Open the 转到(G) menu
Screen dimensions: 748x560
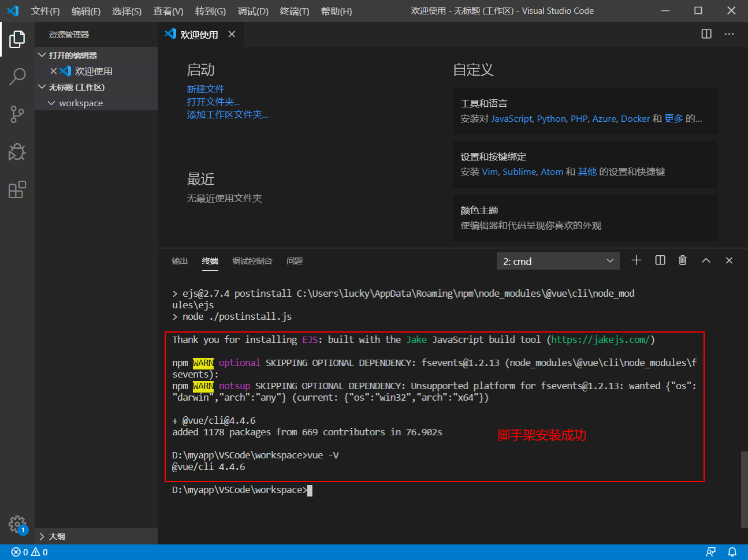click(x=210, y=11)
